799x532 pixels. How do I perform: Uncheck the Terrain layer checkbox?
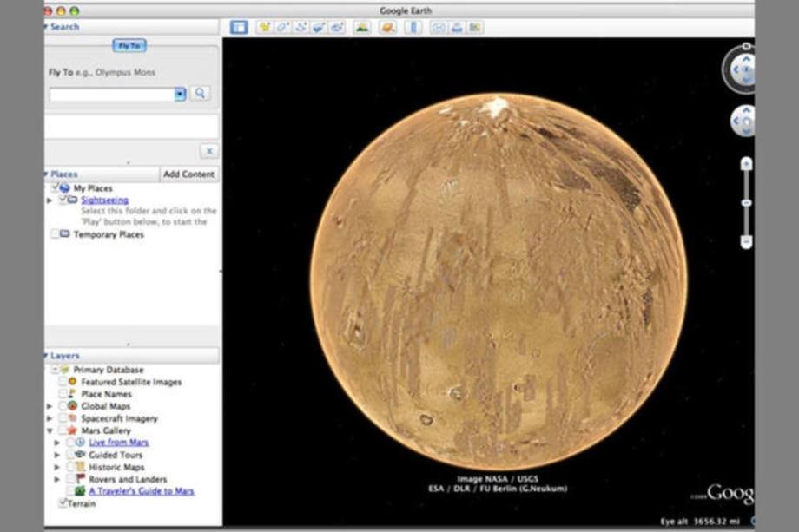[x=62, y=502]
